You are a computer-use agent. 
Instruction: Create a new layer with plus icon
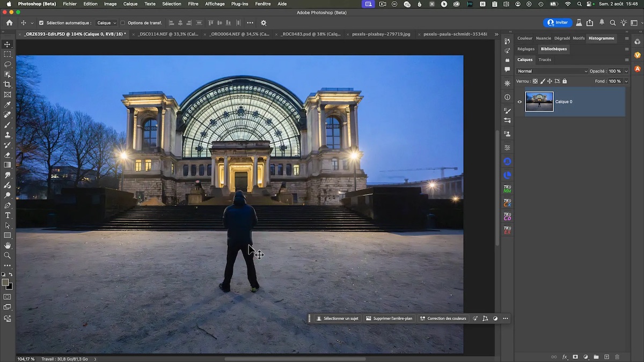pos(606,357)
